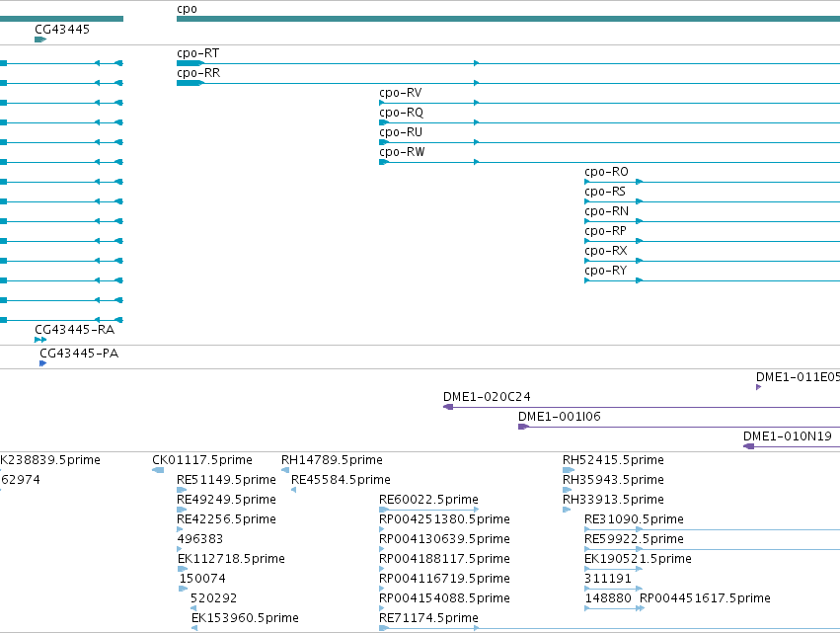This screenshot has height=633, width=840.
Task: Click the DME1-020C24 purple end arrow
Action: [x=448, y=407]
